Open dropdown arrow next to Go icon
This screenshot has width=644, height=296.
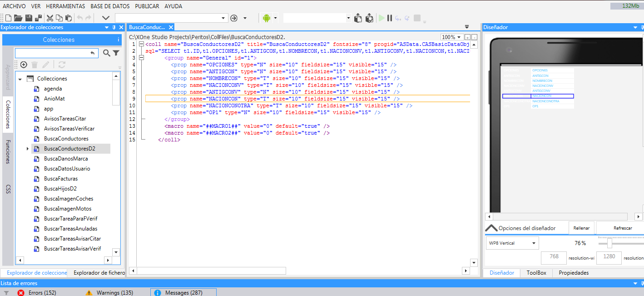(245, 18)
